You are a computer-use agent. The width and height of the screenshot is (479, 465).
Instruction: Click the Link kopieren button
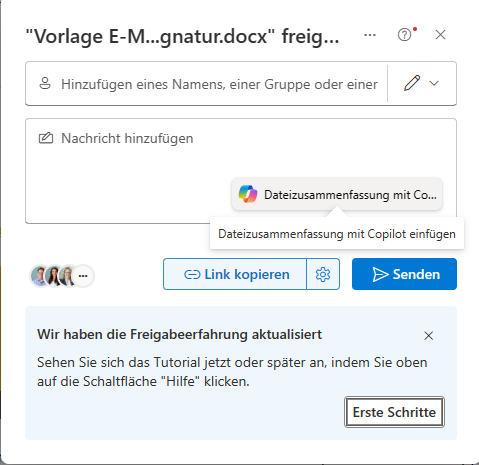[x=235, y=274]
